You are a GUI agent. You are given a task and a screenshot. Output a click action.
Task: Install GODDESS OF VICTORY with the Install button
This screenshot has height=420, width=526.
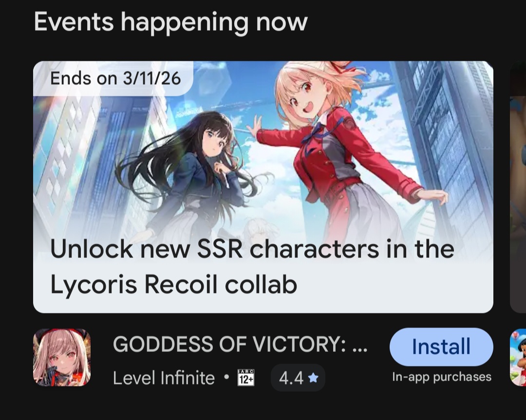441,347
